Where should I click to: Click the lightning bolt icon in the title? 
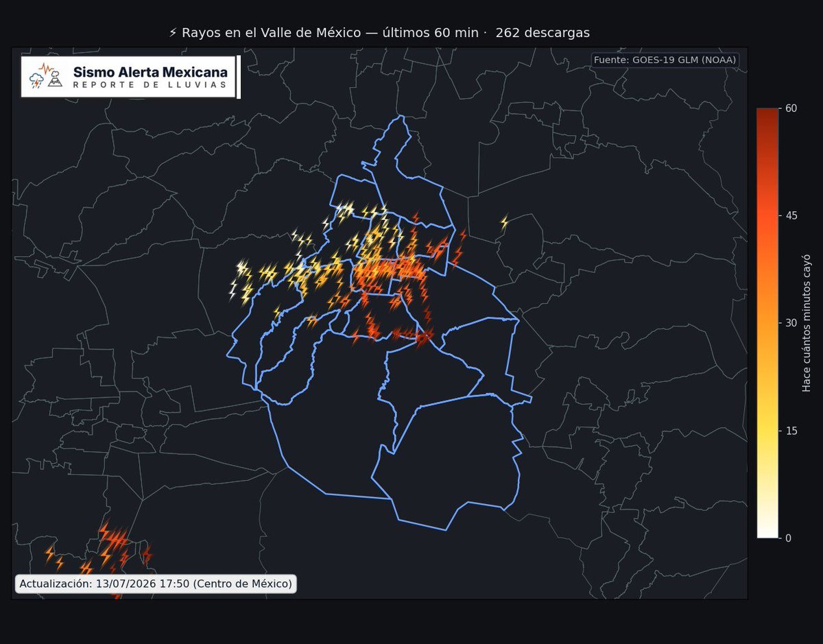pos(173,33)
